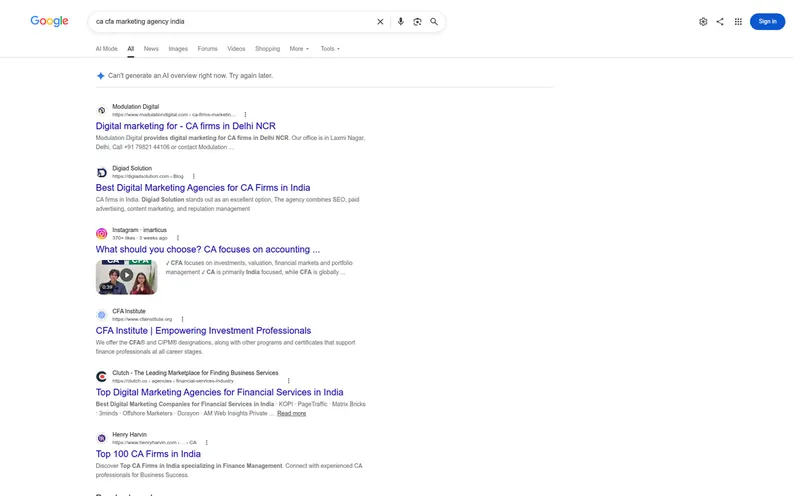The image size is (800, 496).
Task: Open What should you choose? CA focuses link
Action: (208, 250)
